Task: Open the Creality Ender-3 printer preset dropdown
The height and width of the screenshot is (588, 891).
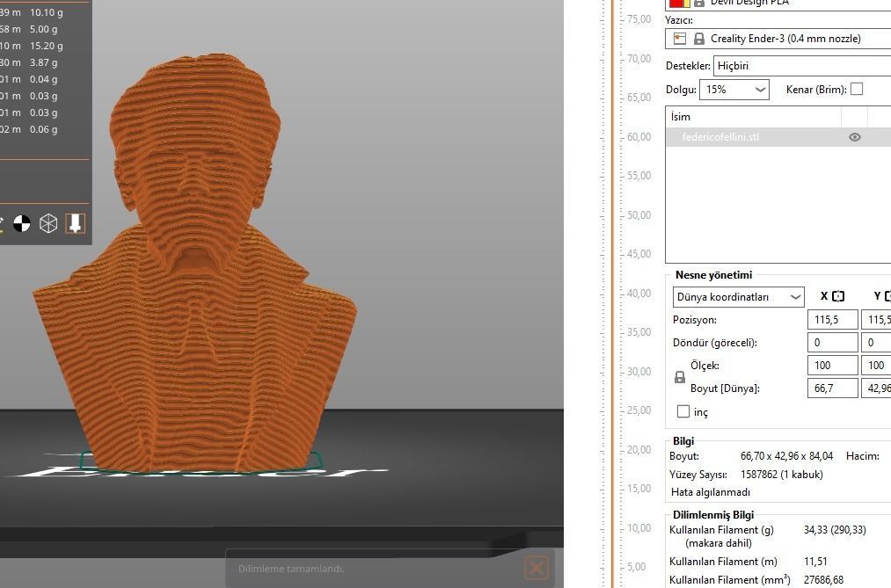Action: click(x=778, y=39)
